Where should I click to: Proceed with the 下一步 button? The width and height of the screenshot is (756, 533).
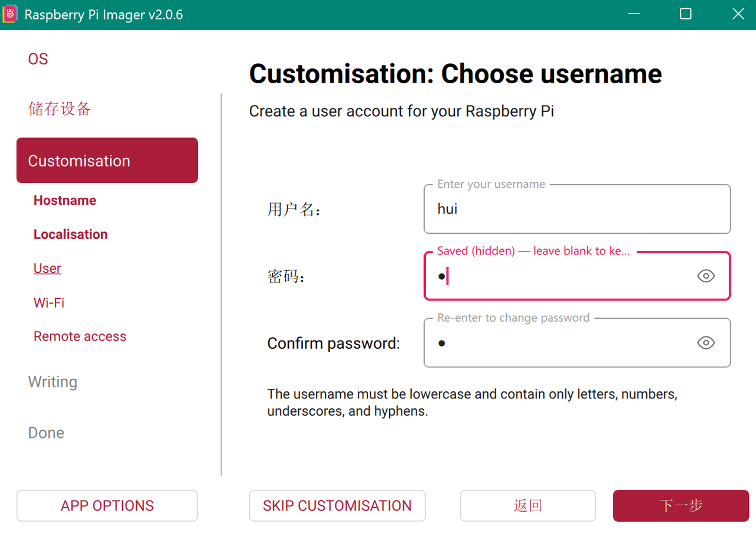(x=680, y=506)
